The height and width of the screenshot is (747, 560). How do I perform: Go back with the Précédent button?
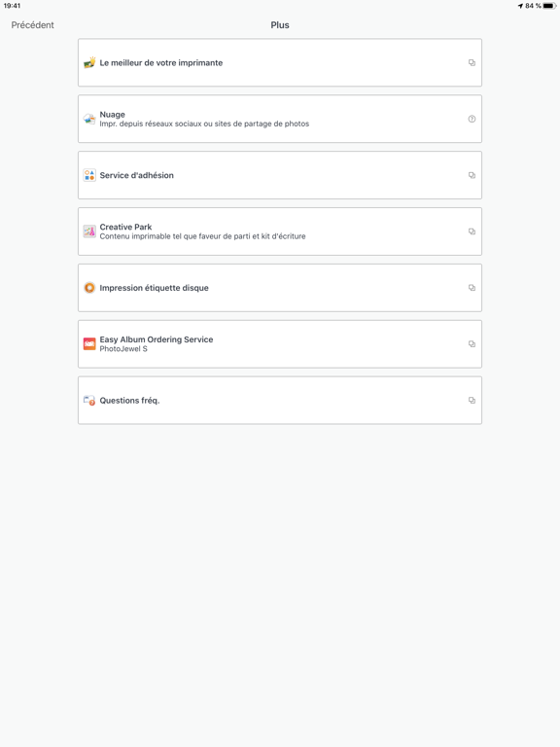pyautogui.click(x=32, y=24)
